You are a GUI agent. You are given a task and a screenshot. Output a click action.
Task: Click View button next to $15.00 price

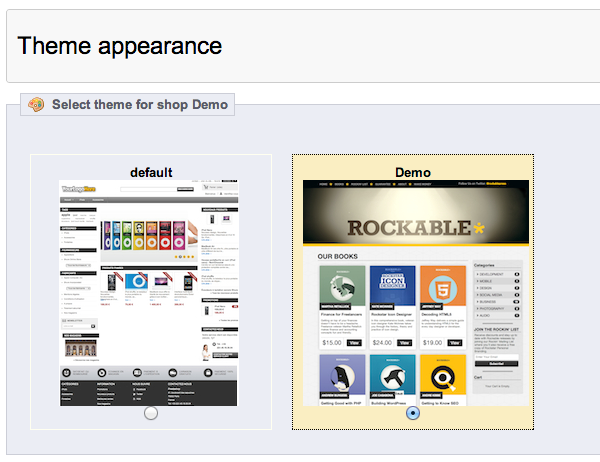pyautogui.click(x=354, y=343)
